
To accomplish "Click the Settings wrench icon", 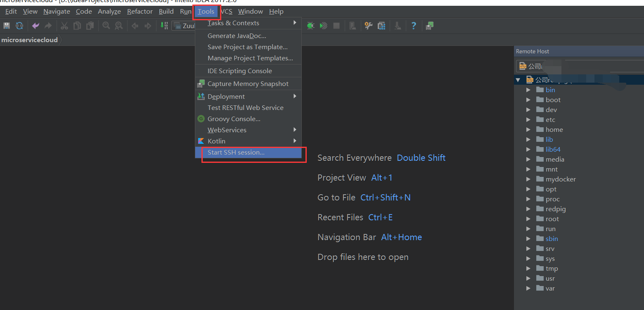I will [368, 26].
